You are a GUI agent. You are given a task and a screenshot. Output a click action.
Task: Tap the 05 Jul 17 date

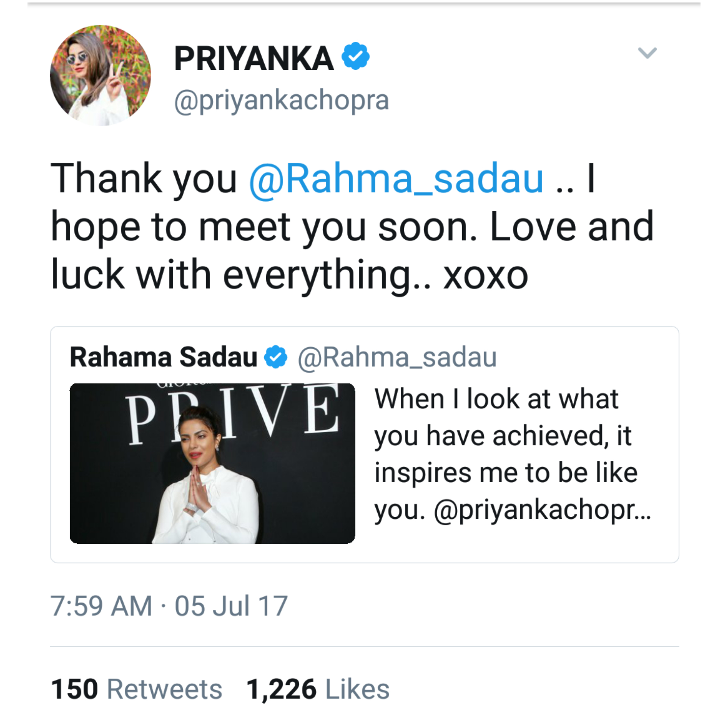click(231, 606)
